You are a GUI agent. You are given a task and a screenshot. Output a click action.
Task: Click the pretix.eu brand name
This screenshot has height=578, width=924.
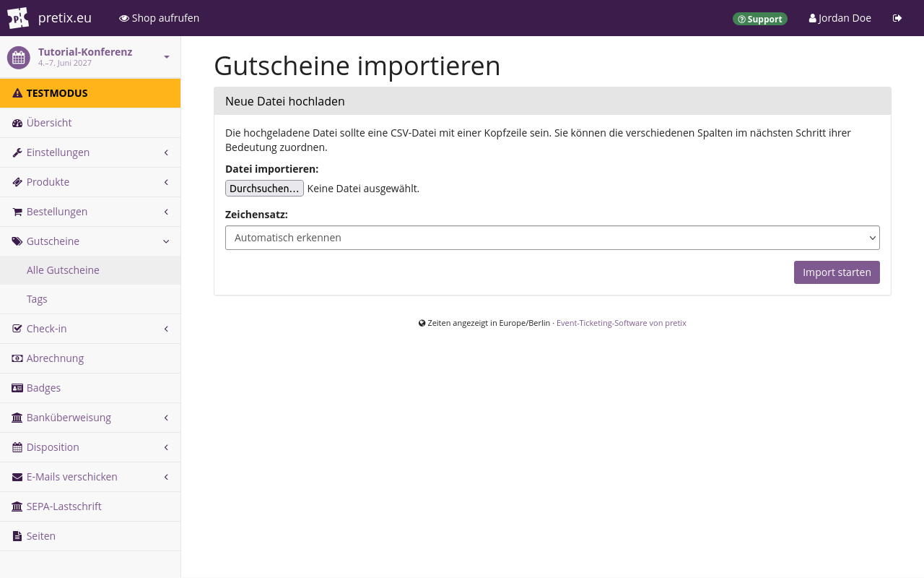[65, 18]
